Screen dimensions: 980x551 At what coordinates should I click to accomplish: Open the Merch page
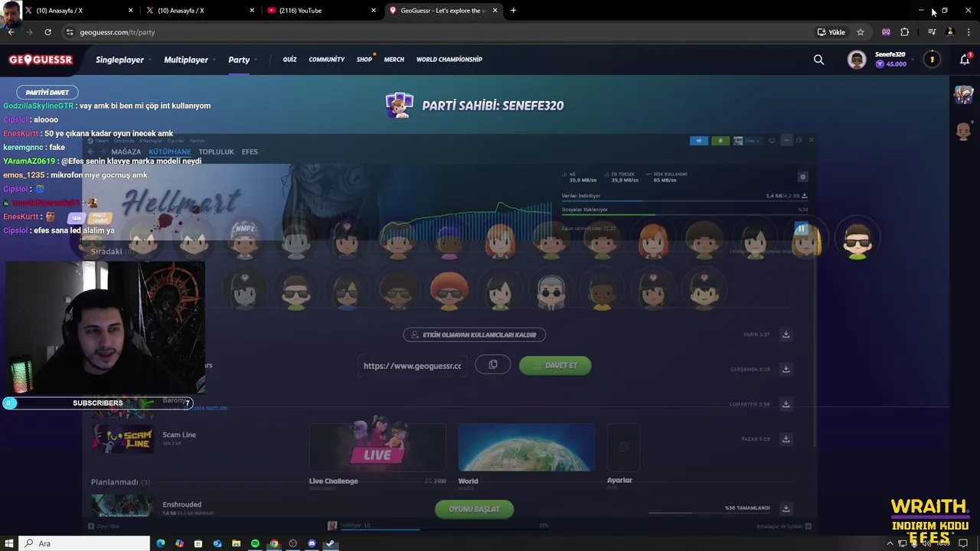point(394,60)
